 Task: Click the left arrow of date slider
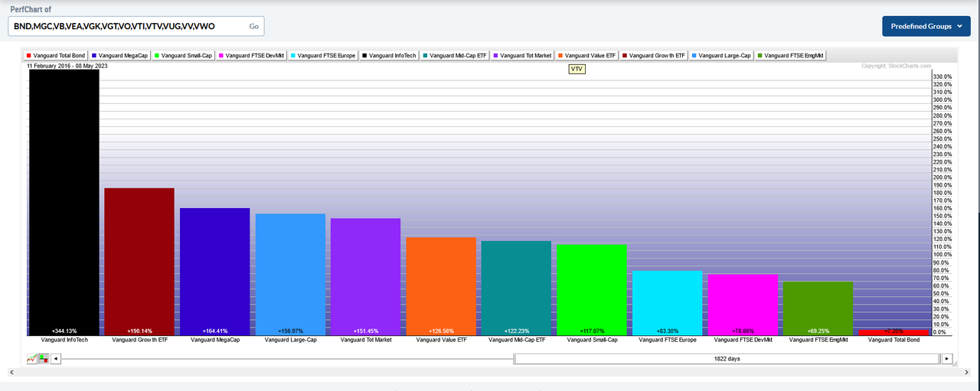pos(56,358)
